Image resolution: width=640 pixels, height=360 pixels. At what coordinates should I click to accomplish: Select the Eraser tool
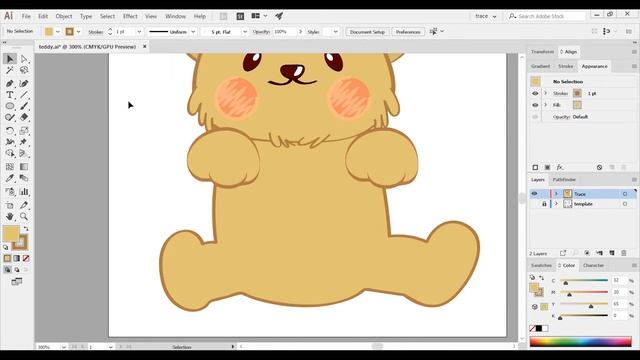(24, 118)
